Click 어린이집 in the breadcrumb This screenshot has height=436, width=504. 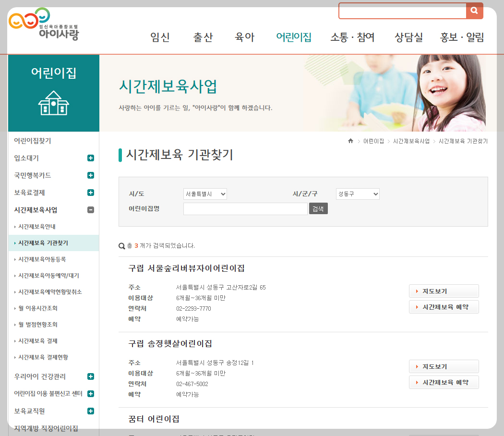point(373,141)
